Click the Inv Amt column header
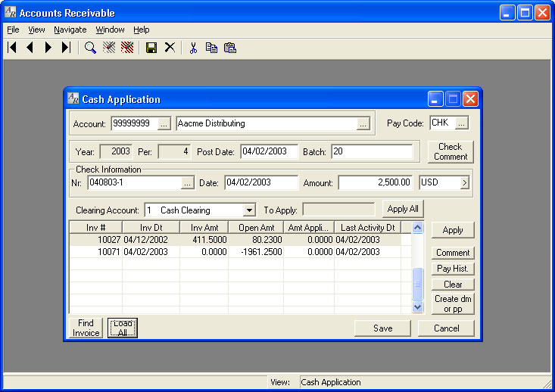This screenshot has width=555, height=392. point(204,228)
